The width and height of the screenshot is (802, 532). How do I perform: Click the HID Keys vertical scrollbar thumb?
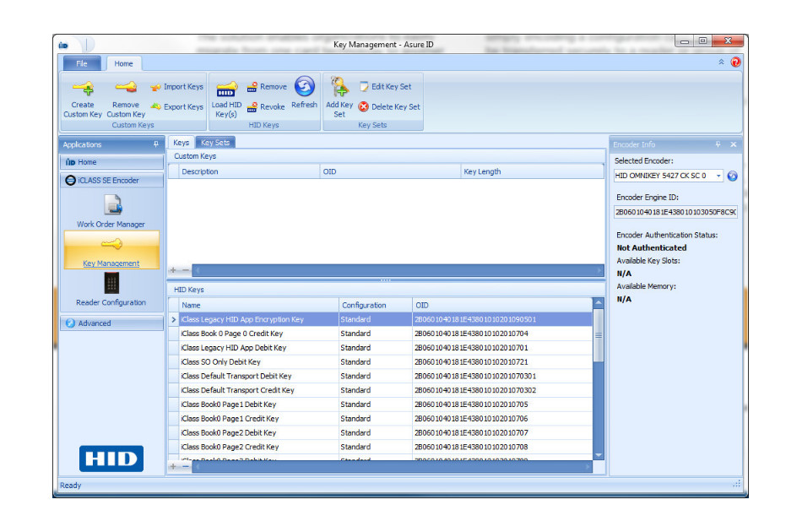pyautogui.click(x=599, y=335)
